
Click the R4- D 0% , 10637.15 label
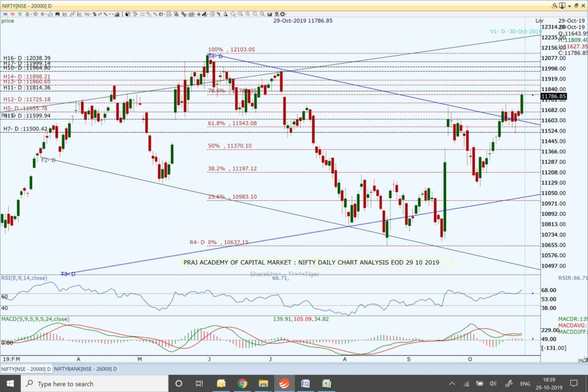click(x=219, y=242)
